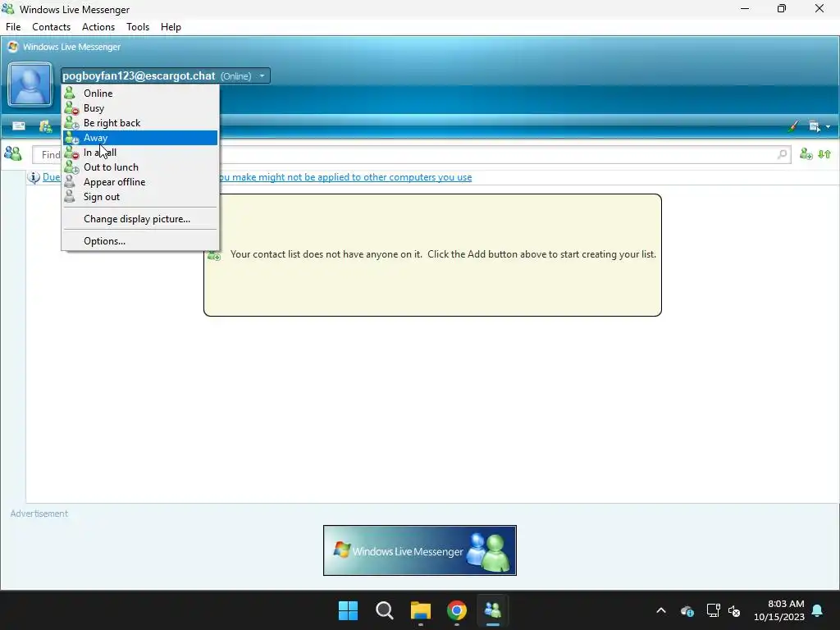The width and height of the screenshot is (840, 630).
Task: Click the Messenger butterfly logo icon
Action: click(13, 47)
